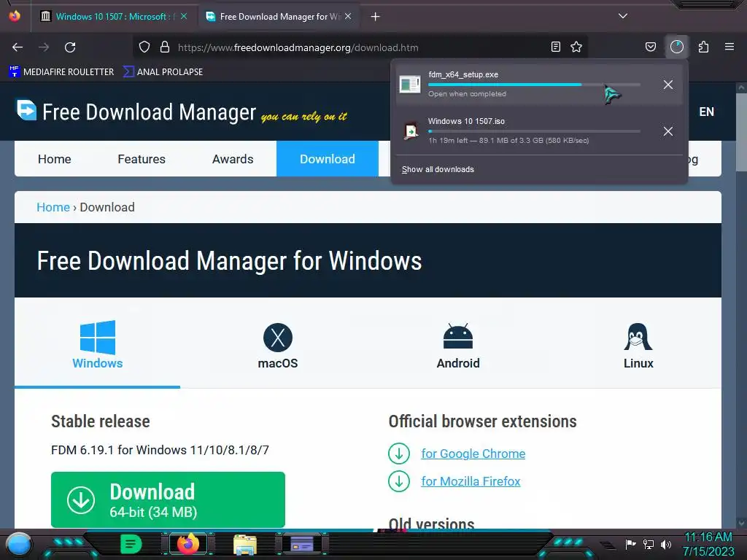Open the MEDIAFIRE ROULETTER bookmark
The height and width of the screenshot is (560, 747).
pos(61,72)
